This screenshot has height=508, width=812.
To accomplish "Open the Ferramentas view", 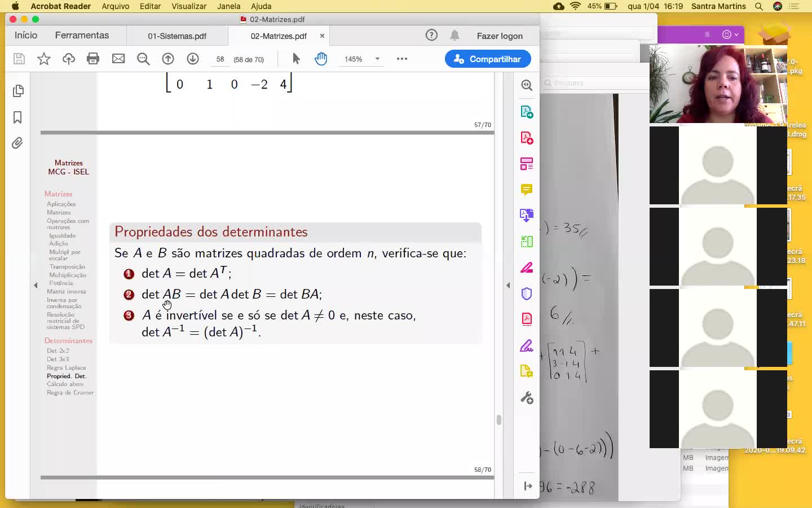I will click(x=82, y=35).
